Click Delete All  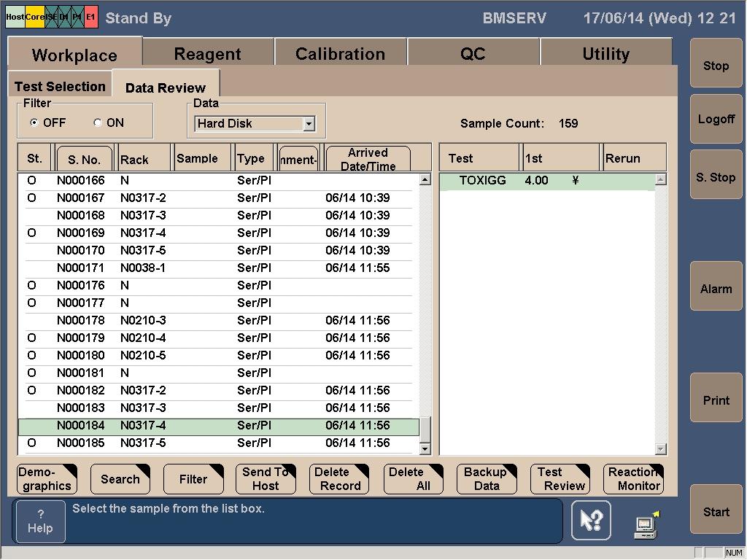[x=413, y=478]
